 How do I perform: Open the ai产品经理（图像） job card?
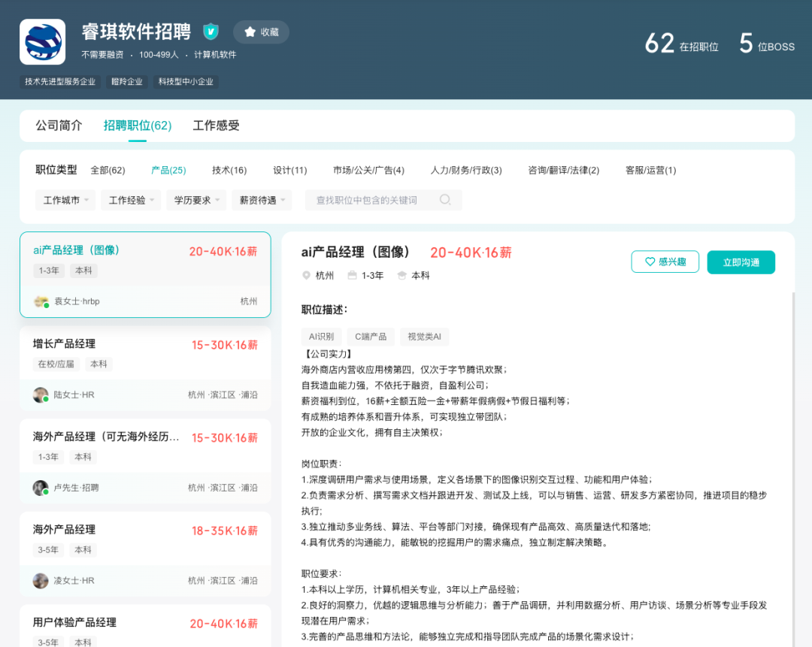pos(145,274)
